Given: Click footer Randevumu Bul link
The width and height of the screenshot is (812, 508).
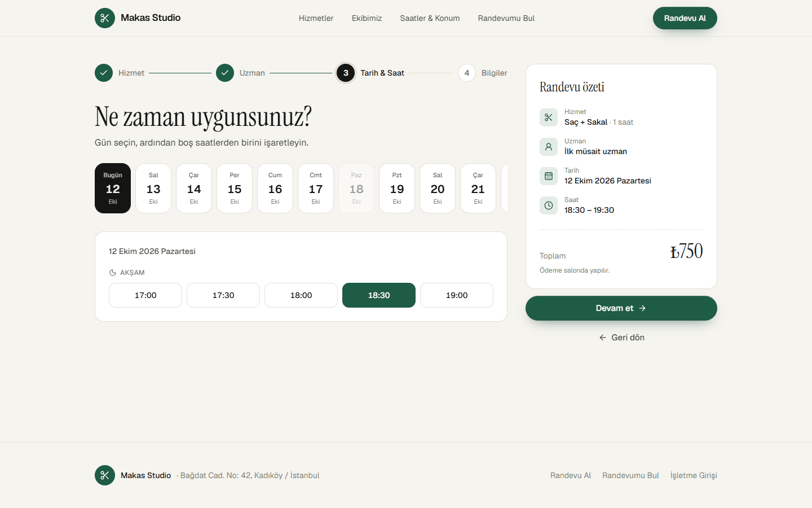Looking at the screenshot, I should point(630,475).
